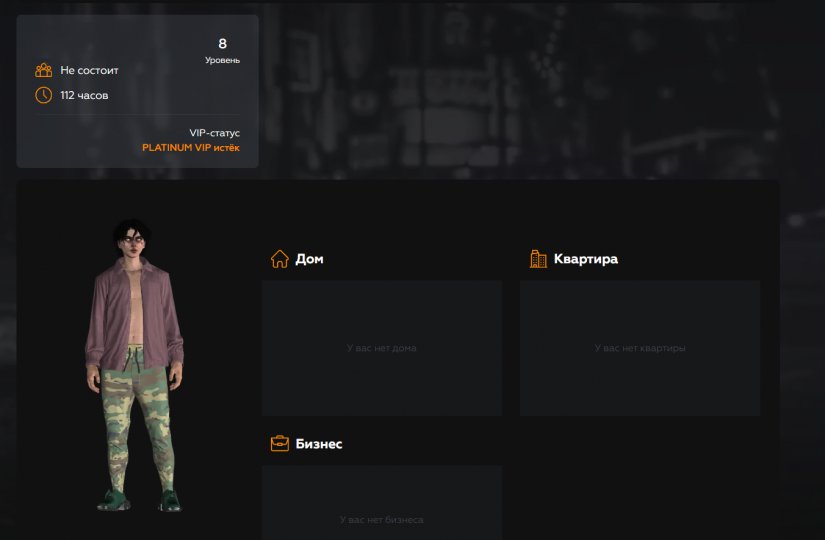Image resolution: width=825 pixels, height=540 pixels.
Task: Select the 'Квартира' section heading
Action: (x=586, y=259)
